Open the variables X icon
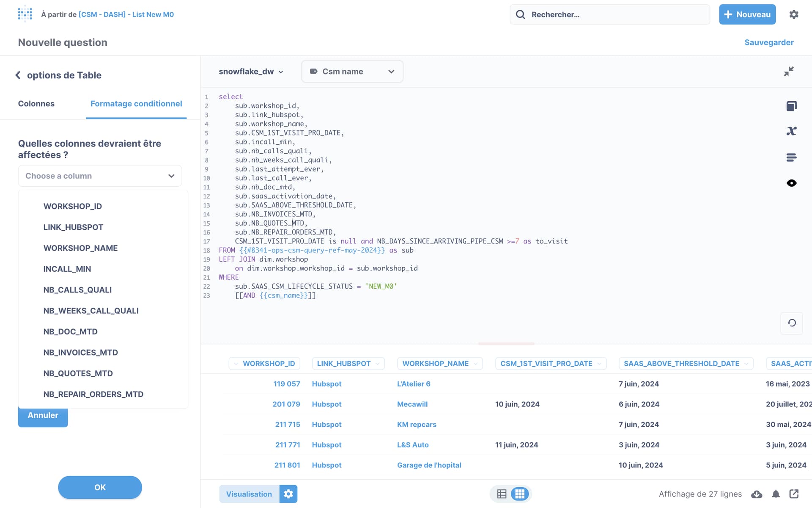Screen dimensions: 812x508 [791, 131]
